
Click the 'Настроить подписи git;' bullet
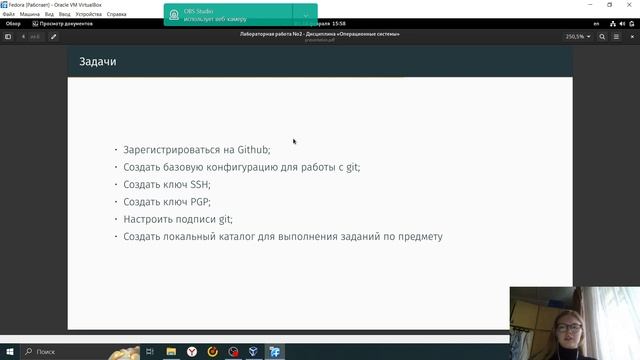(178, 219)
